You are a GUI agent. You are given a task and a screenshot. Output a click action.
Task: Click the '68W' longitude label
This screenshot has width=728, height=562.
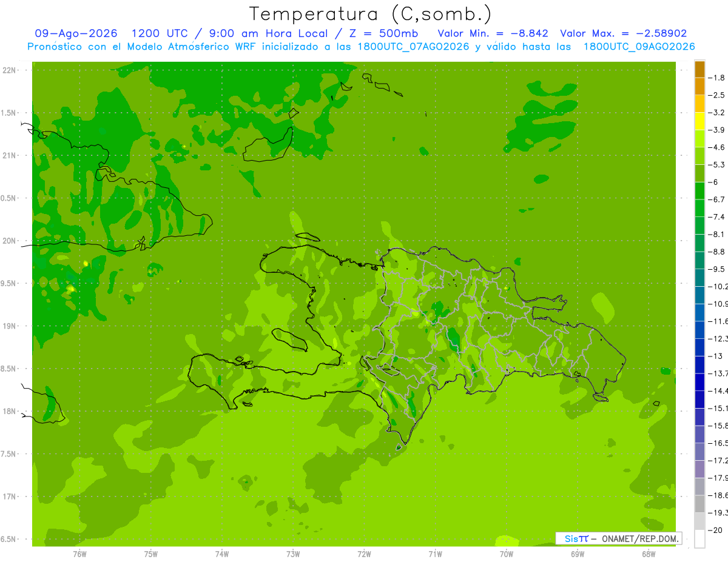pos(649,554)
